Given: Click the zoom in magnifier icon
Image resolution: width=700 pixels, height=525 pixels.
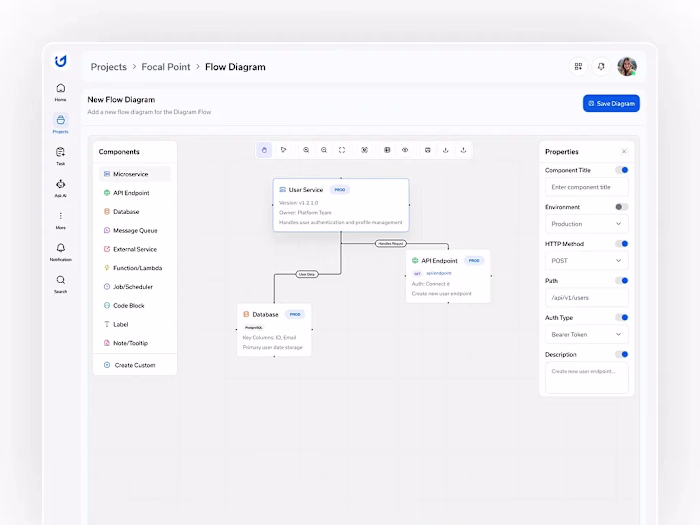Looking at the screenshot, I should [306, 150].
